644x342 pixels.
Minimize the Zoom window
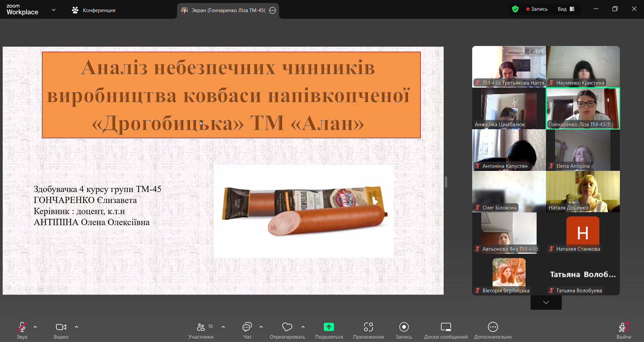point(596,9)
